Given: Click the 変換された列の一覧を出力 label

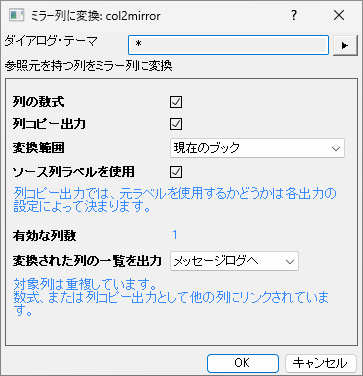Looking at the screenshot, I should (x=87, y=261).
